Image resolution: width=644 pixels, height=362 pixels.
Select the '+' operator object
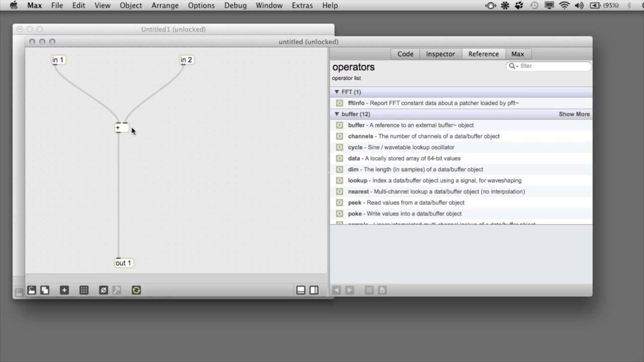[x=122, y=128]
